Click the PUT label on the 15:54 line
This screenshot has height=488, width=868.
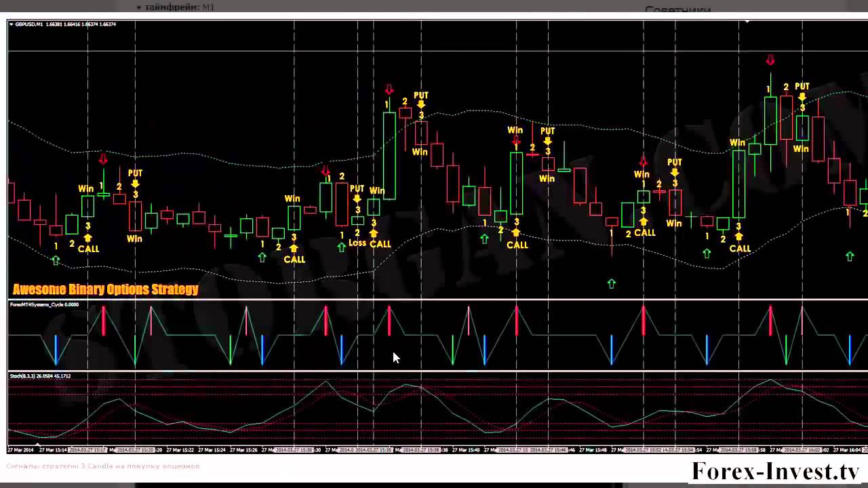tap(674, 162)
